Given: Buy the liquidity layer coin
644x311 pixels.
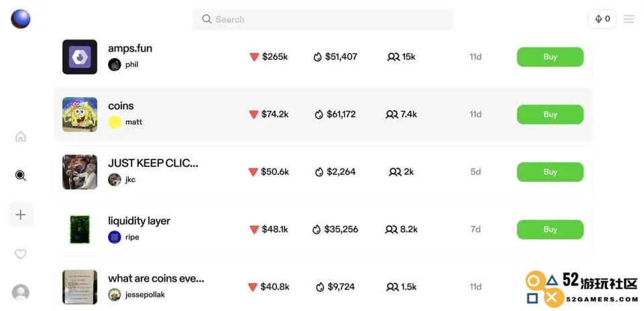Looking at the screenshot, I should click(x=550, y=229).
